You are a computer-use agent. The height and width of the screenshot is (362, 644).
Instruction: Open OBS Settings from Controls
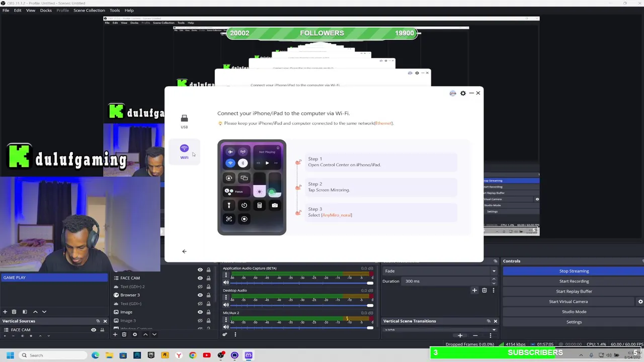[574, 322]
